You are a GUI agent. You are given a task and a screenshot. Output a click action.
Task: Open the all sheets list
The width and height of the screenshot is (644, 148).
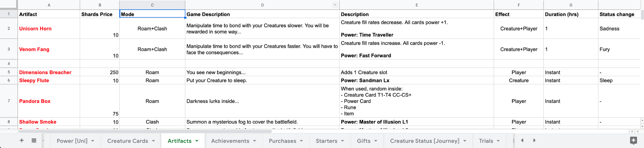click(34, 140)
